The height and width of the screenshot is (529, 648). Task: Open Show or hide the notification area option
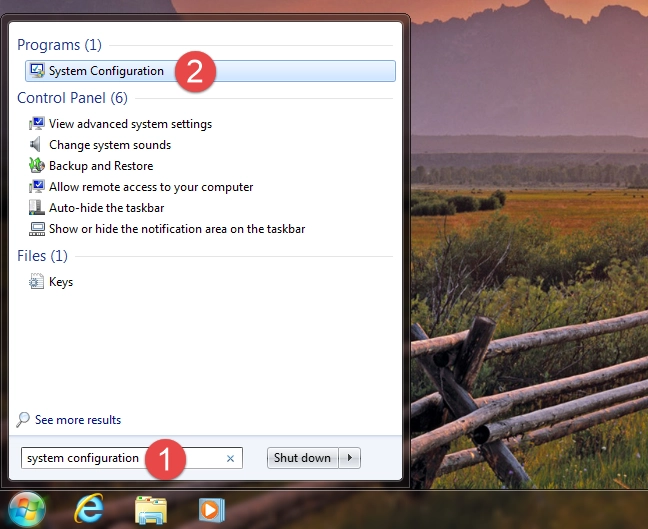(x=177, y=229)
